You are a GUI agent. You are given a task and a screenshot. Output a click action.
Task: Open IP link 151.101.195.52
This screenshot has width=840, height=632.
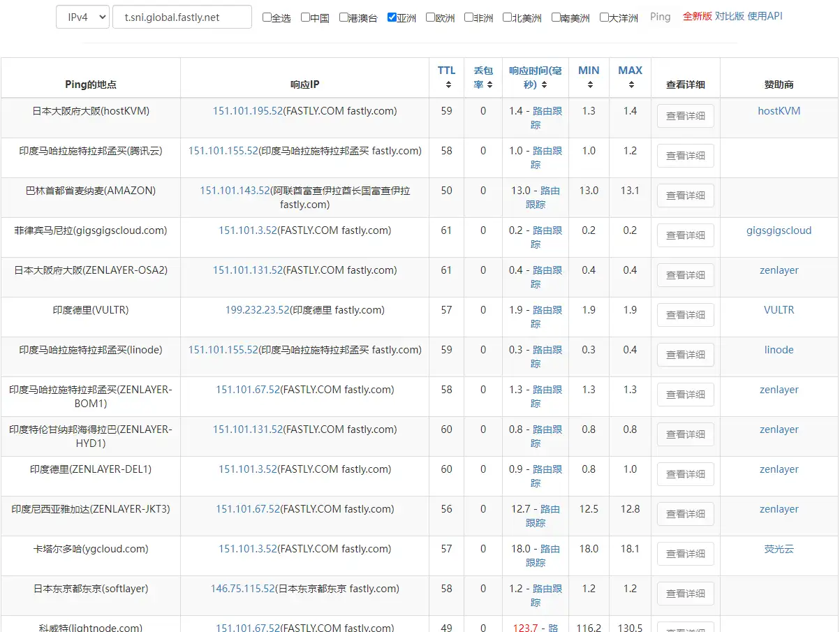[248, 111]
